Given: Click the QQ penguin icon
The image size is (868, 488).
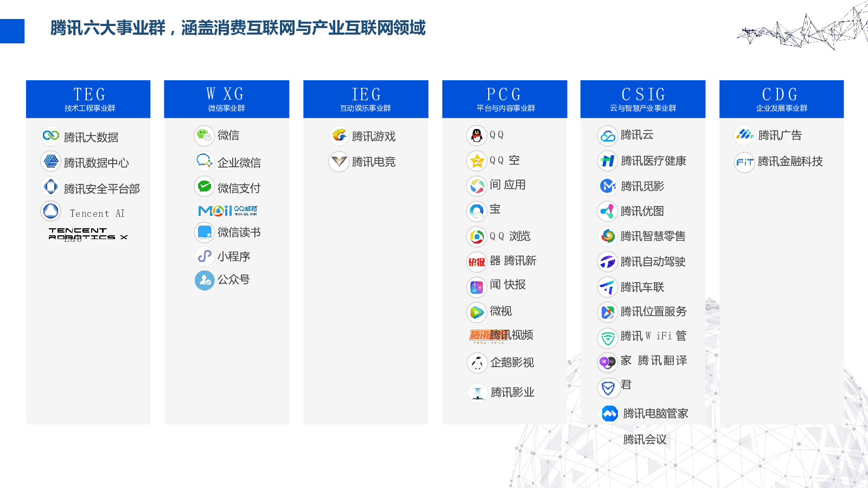Looking at the screenshot, I should tap(477, 136).
